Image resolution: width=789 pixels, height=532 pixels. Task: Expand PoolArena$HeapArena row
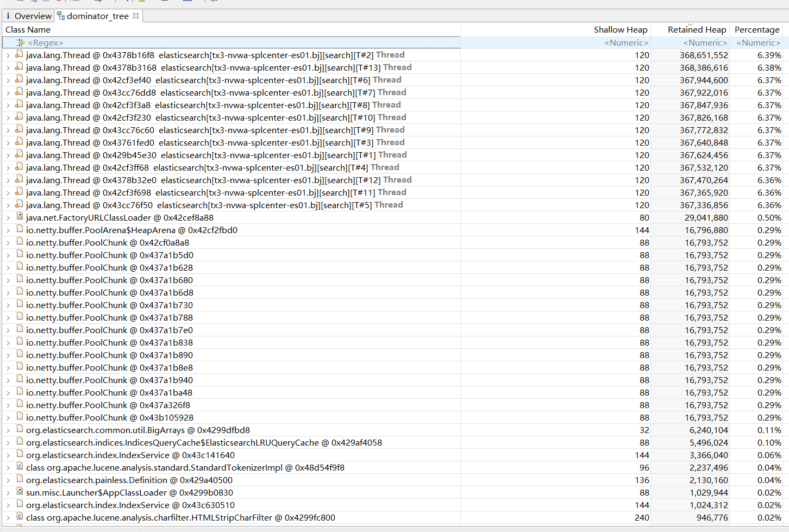point(8,230)
